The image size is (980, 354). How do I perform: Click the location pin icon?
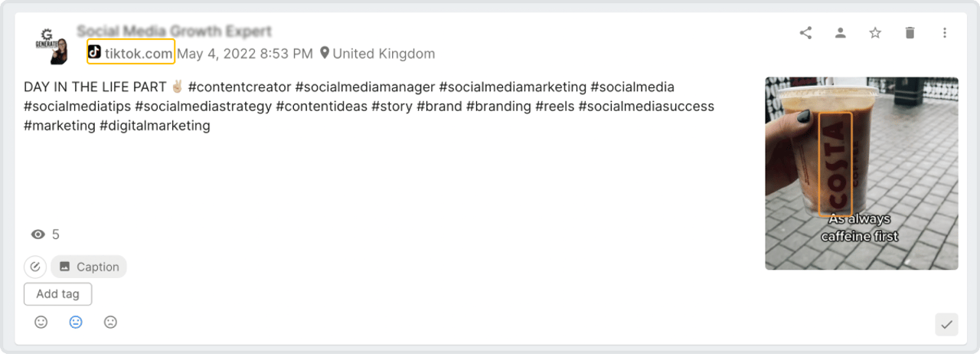click(325, 53)
